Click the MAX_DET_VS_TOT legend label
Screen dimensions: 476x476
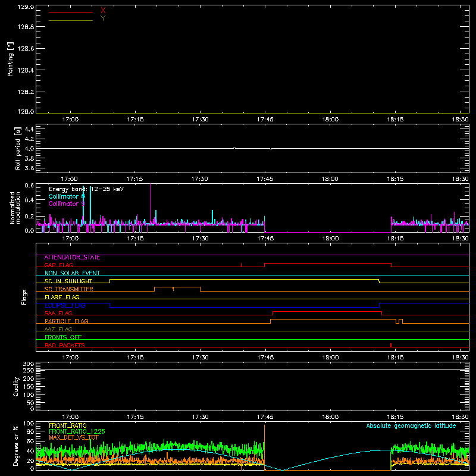tap(74, 437)
